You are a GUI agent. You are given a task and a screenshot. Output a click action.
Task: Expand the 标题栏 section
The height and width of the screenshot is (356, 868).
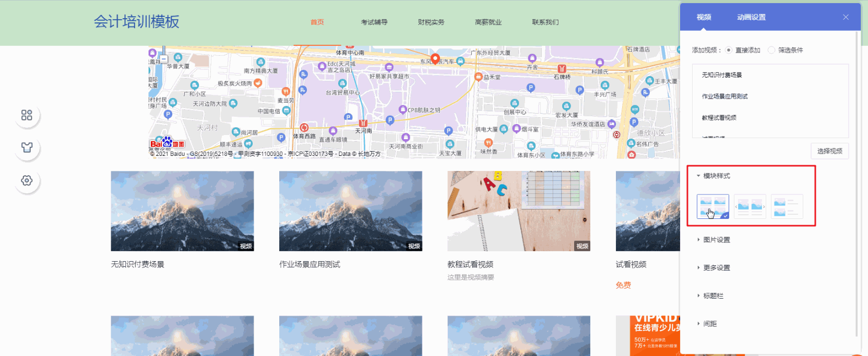coord(710,296)
